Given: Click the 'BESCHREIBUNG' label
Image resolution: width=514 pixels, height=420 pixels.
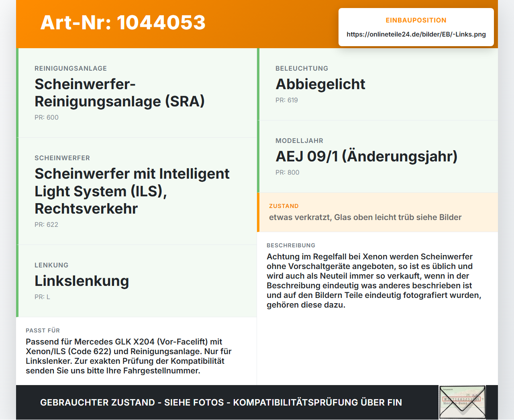Looking at the screenshot, I should click(291, 245).
